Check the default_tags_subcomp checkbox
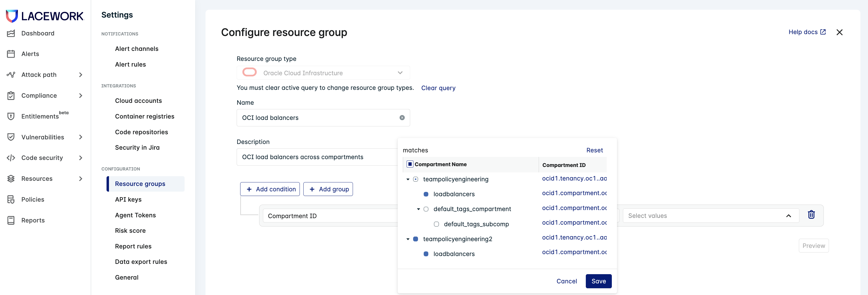This screenshot has height=295, width=868. tap(436, 224)
